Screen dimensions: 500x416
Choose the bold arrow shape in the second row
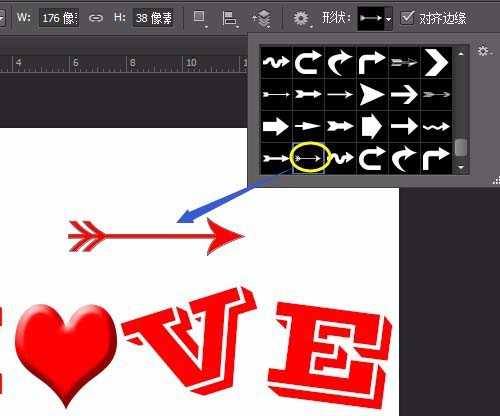[x=404, y=95]
